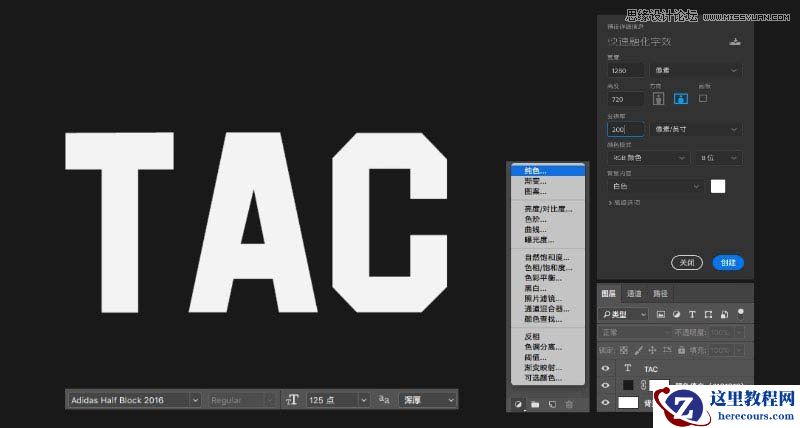Viewport: 800px width, 428px height.
Task: Open the anti-aliasing method dropdown
Action: click(x=428, y=400)
